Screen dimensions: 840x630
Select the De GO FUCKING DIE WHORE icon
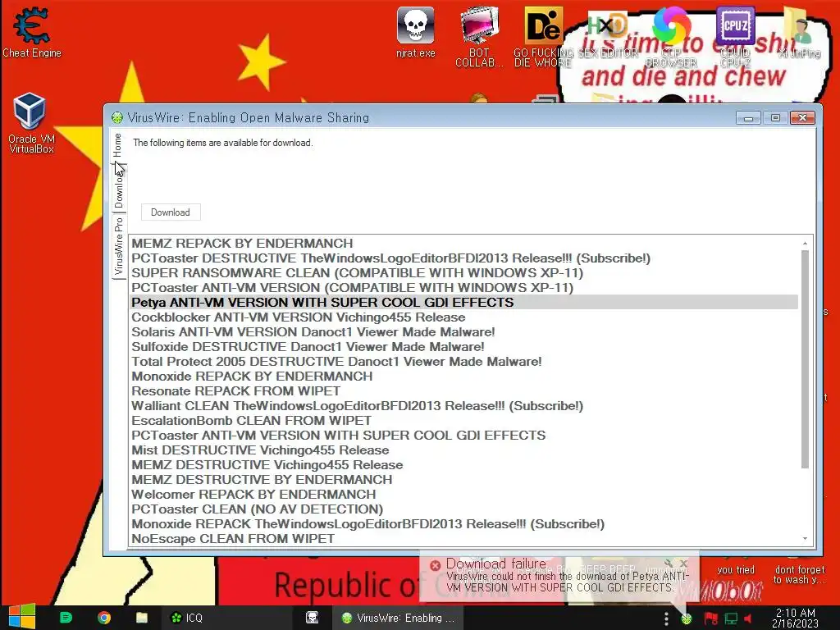point(543,36)
